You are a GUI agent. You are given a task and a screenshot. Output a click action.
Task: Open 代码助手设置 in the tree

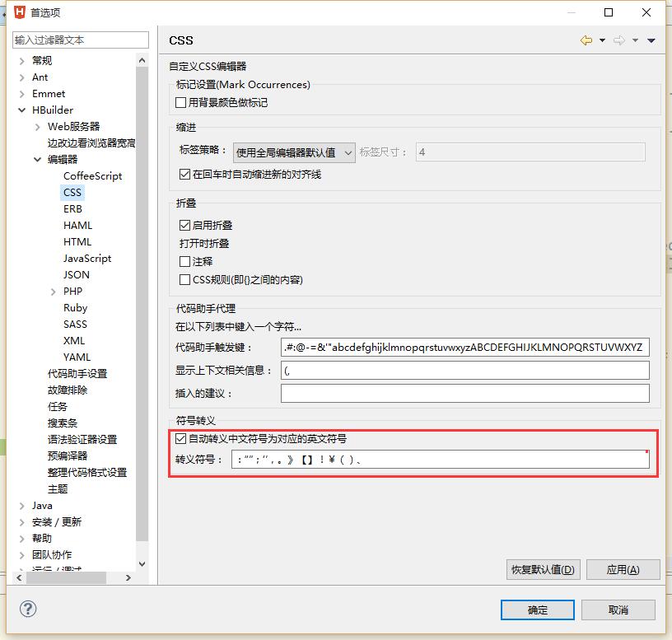77,374
